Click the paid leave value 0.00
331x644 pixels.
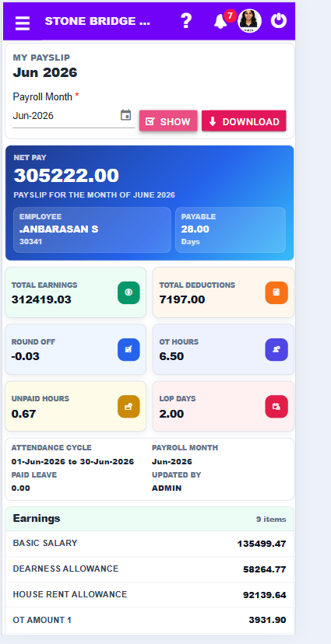[x=20, y=488]
